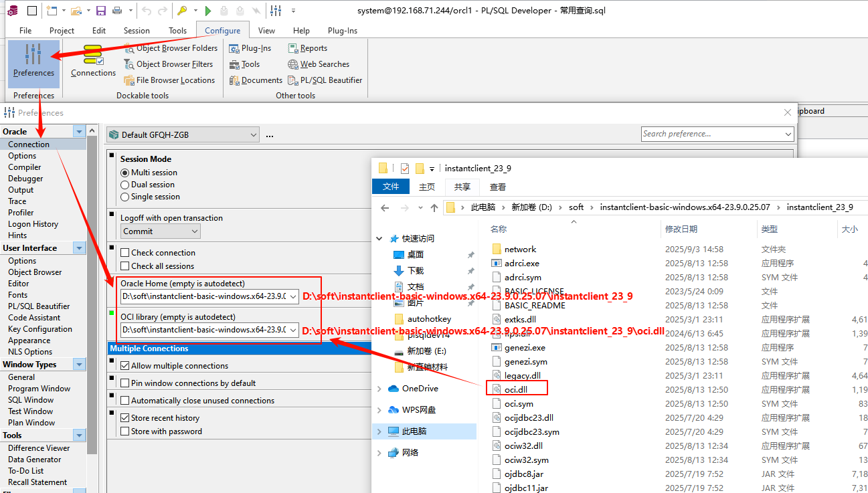Open Tools configuration in the ribbon
Image resolution: width=868 pixels, height=493 pixels.
pos(244,64)
